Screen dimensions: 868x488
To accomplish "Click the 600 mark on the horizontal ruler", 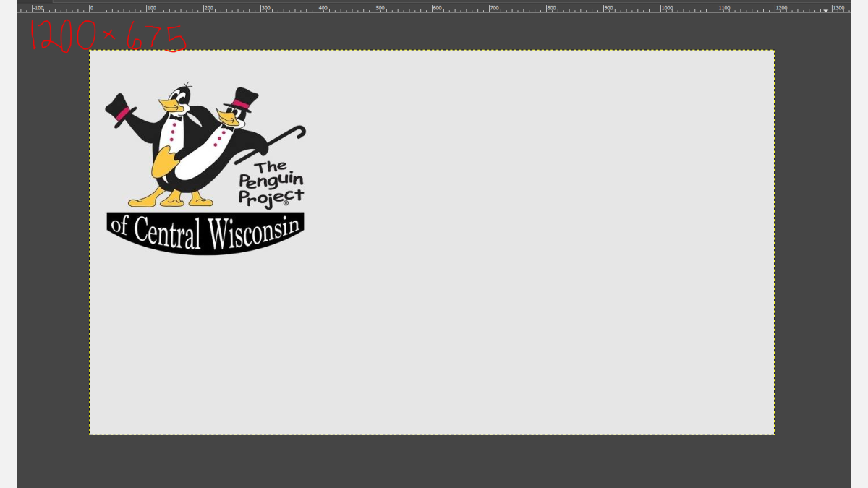I will [x=437, y=8].
